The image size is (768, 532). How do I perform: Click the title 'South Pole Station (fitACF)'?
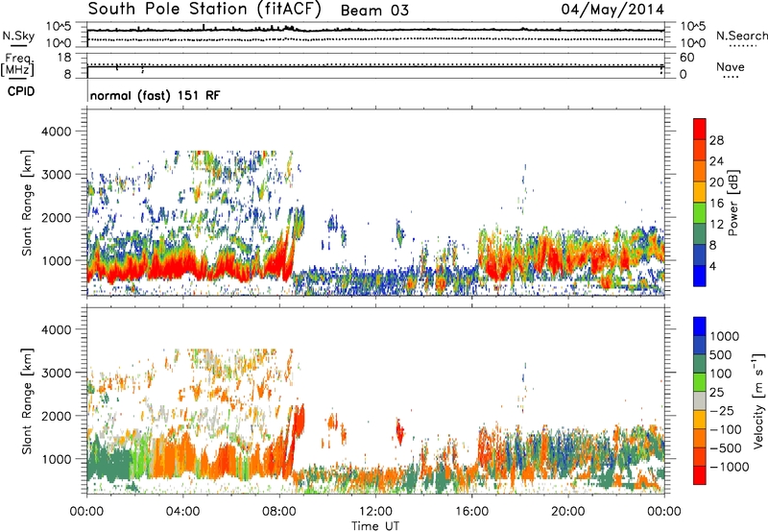[204, 10]
